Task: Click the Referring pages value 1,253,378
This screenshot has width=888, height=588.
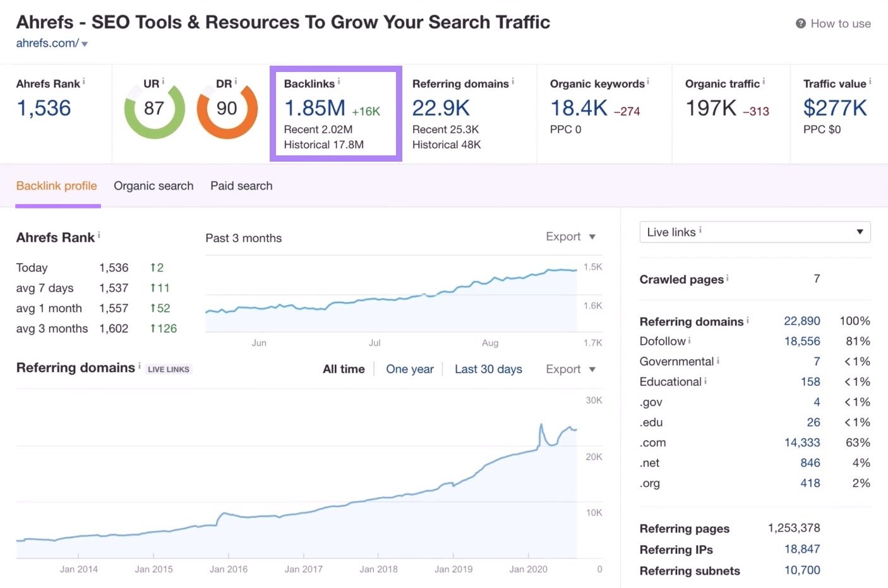Action: (794, 528)
